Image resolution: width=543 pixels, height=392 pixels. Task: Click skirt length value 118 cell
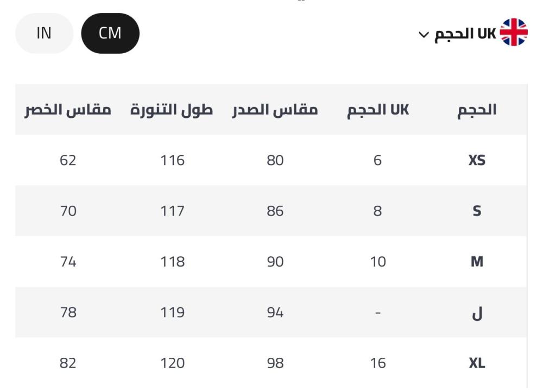point(172,262)
